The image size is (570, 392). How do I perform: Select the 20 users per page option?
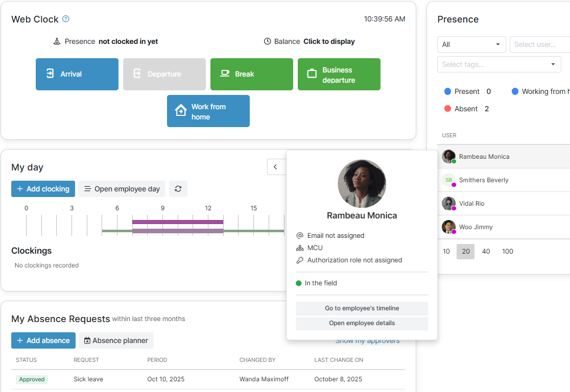[x=466, y=252]
